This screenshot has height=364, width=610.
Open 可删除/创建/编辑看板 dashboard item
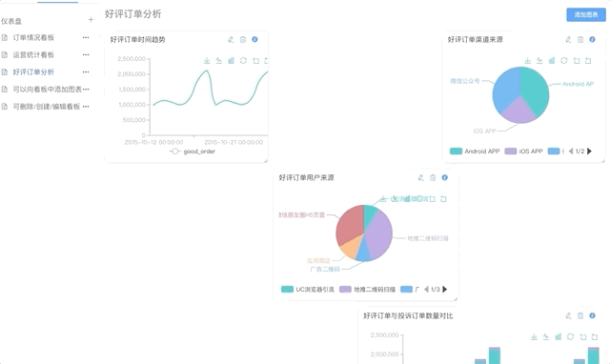[47, 107]
